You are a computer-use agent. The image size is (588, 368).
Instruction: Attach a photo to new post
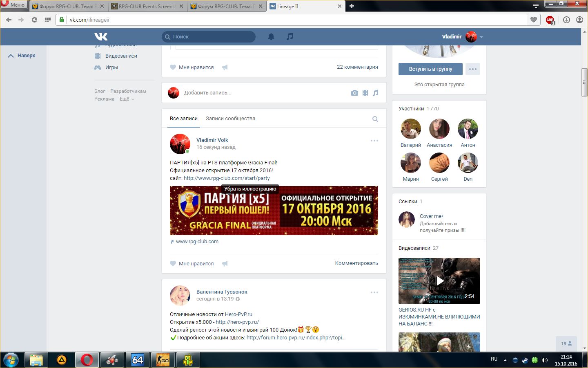coord(354,93)
